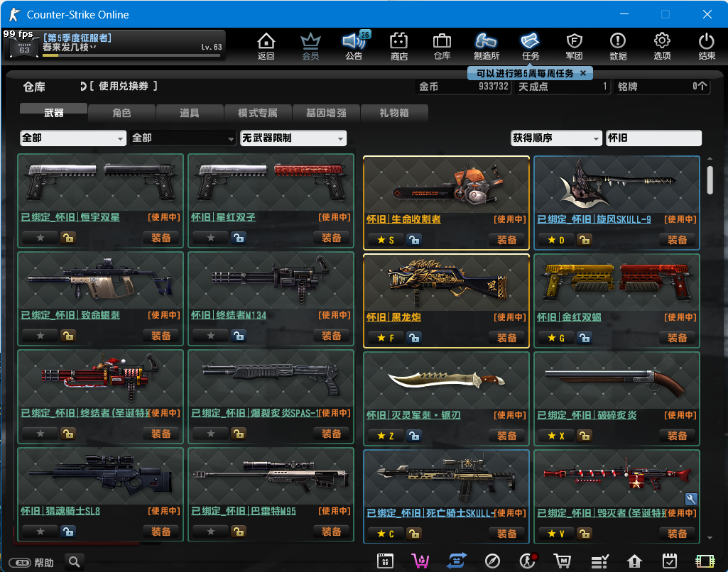
Task: Toggle lock on 恒宇双星 weapon
Action: tap(67, 238)
